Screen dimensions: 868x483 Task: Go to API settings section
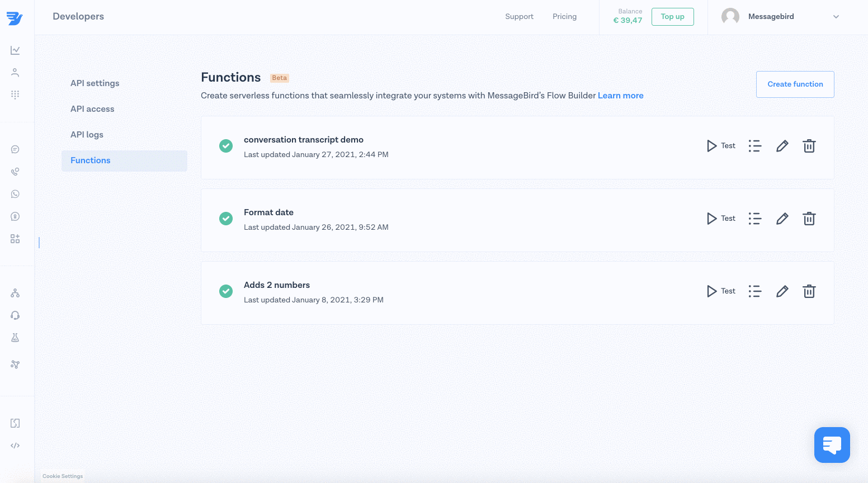(x=95, y=83)
